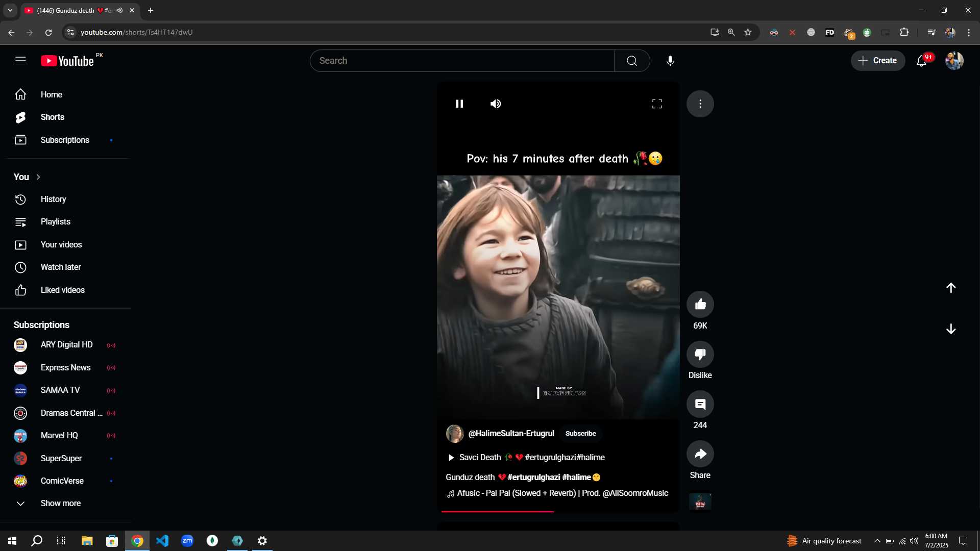Go to previous Short with up arrow
This screenshot has height=551, width=980.
click(951, 288)
